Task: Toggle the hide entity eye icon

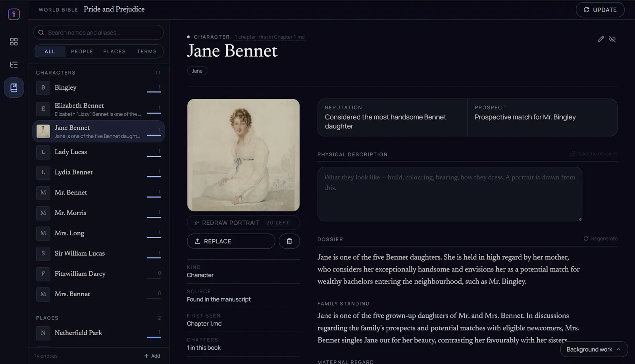Action: [x=612, y=39]
